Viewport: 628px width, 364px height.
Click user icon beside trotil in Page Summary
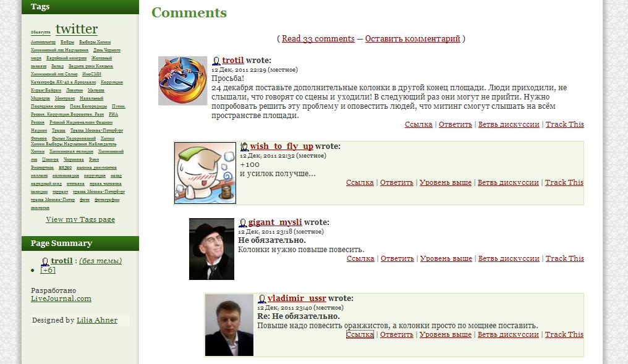point(45,261)
